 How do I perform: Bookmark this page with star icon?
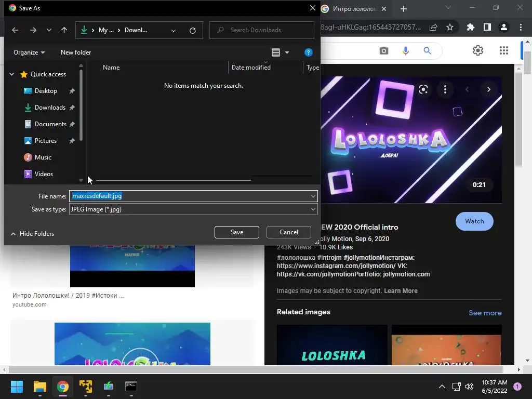tap(450, 27)
